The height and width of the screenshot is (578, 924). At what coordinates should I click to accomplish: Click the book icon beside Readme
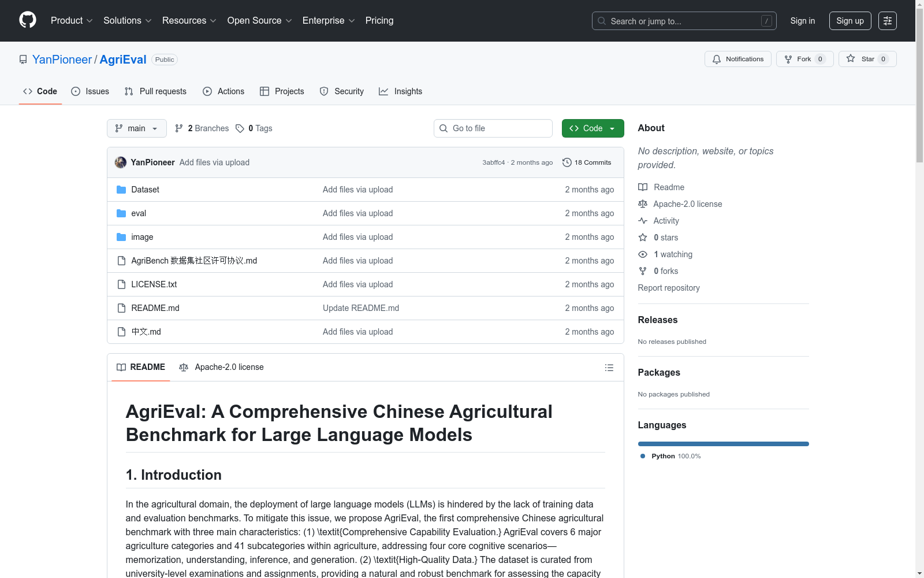click(643, 187)
